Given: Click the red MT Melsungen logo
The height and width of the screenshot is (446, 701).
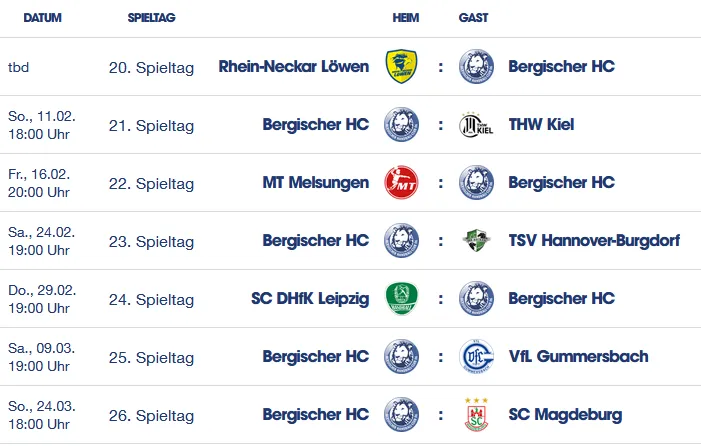Looking at the screenshot, I should click(x=402, y=183).
